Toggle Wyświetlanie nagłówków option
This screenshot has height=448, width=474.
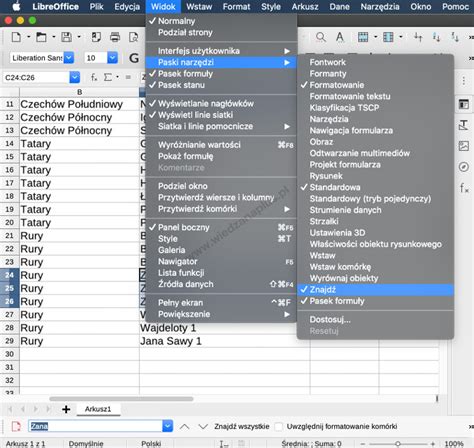point(221,104)
